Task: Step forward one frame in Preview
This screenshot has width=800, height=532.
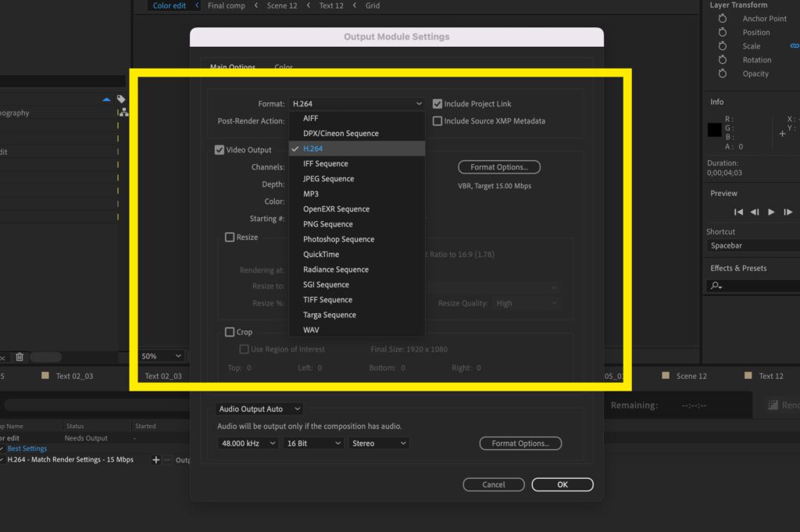Action: pos(787,212)
